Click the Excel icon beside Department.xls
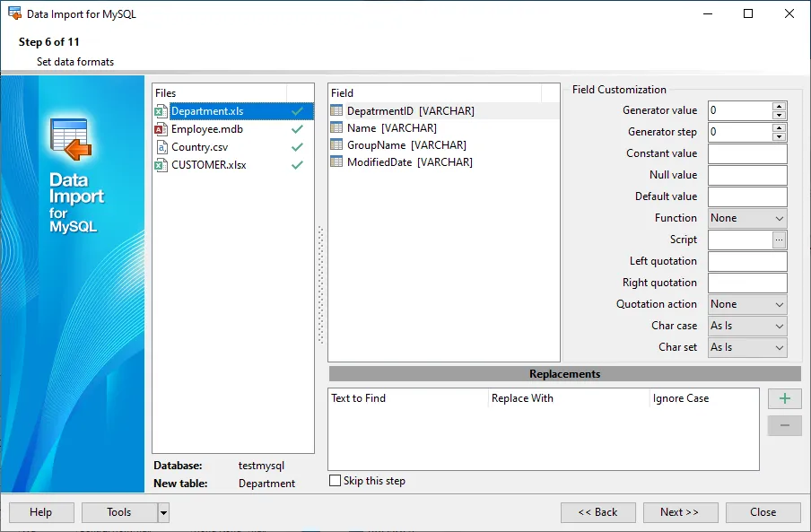The image size is (811, 532). click(161, 111)
